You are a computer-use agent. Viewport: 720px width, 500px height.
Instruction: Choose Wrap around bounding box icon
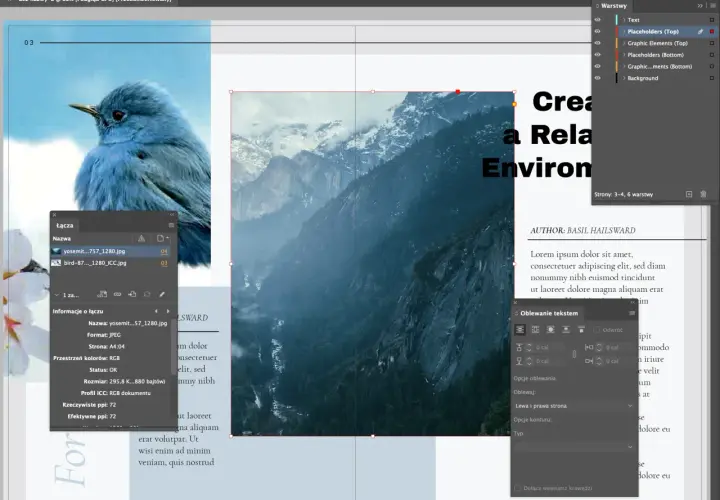click(535, 330)
